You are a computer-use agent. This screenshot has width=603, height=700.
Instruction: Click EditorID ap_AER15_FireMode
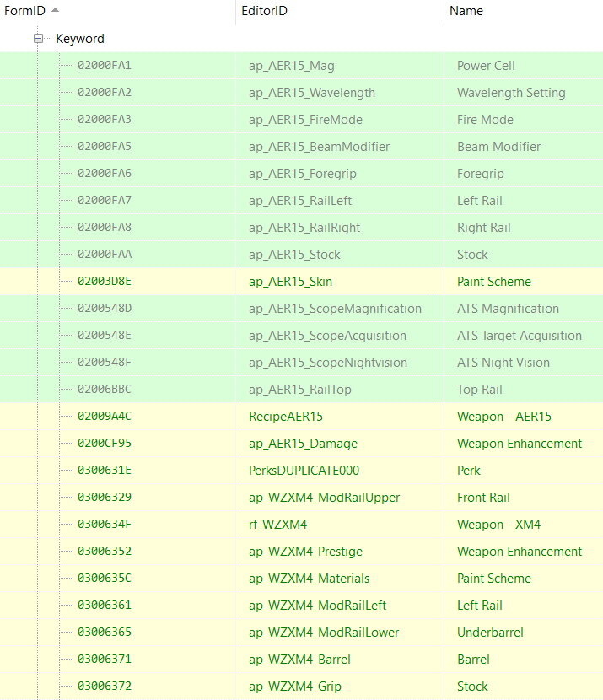pyautogui.click(x=305, y=120)
